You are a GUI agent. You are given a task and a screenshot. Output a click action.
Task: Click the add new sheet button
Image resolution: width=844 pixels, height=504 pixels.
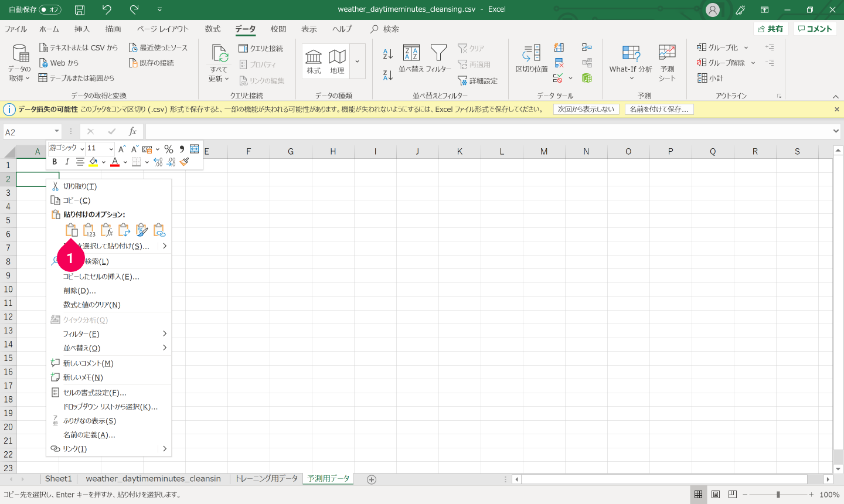tap(371, 479)
